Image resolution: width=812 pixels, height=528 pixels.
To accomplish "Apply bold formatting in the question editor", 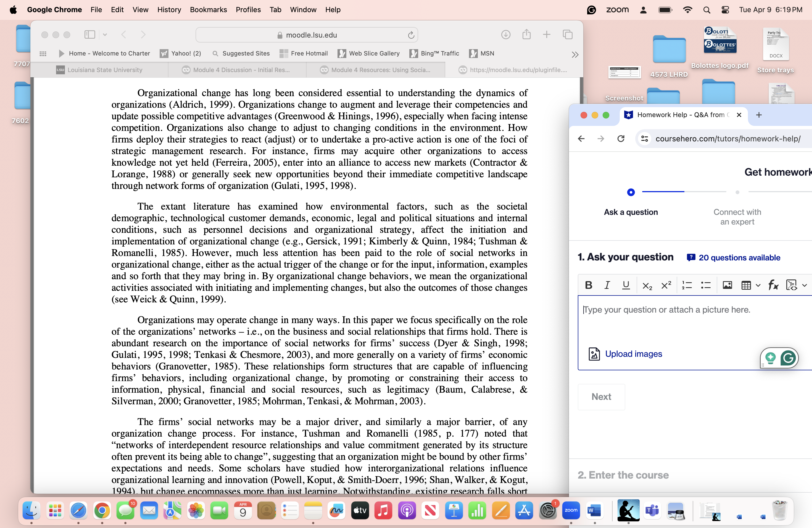I will point(588,285).
